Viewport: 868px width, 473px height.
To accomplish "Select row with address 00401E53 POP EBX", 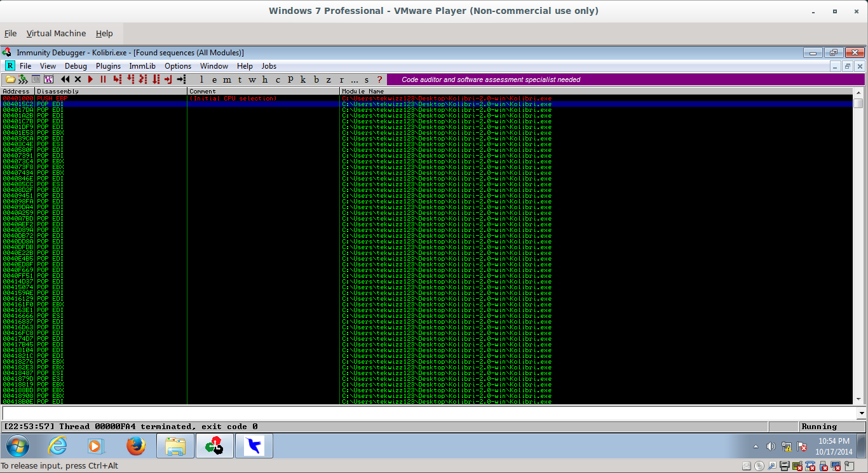I will [426, 133].
